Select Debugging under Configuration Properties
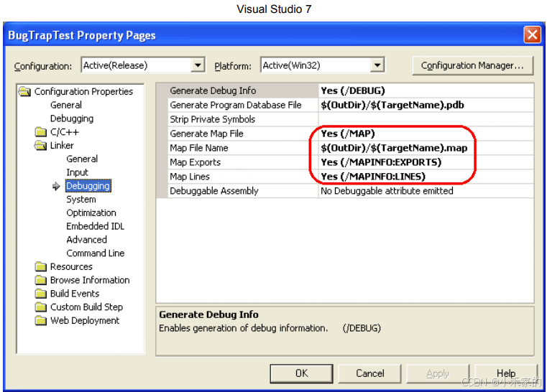The height and width of the screenshot is (392, 547). pyautogui.click(x=72, y=118)
